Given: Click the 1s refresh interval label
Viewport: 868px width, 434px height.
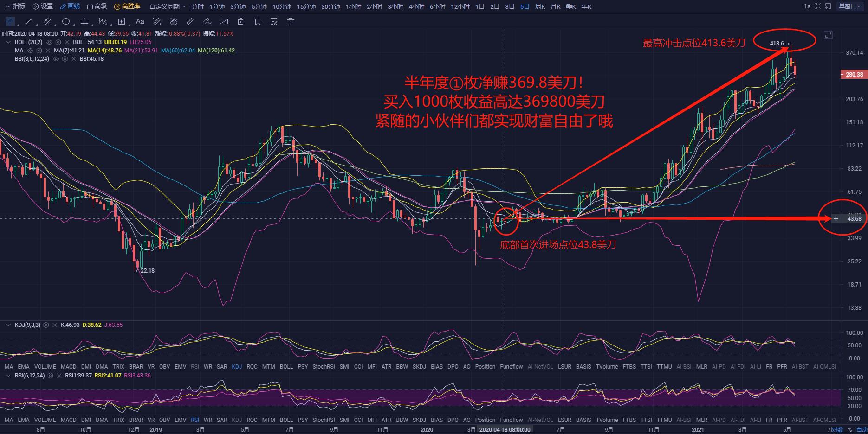Looking at the screenshot, I should pyautogui.click(x=807, y=6).
